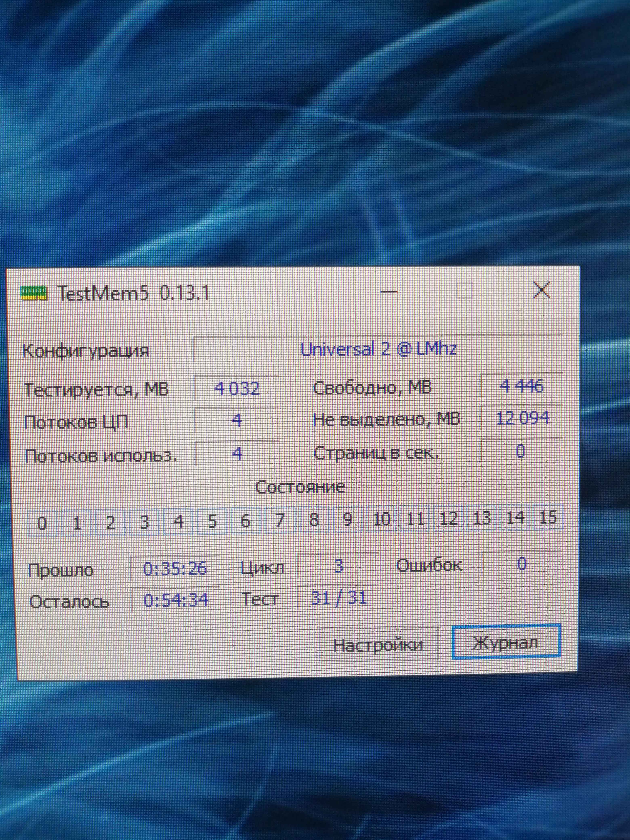Select status cell 15
This screenshot has height=840, width=630.
click(548, 517)
